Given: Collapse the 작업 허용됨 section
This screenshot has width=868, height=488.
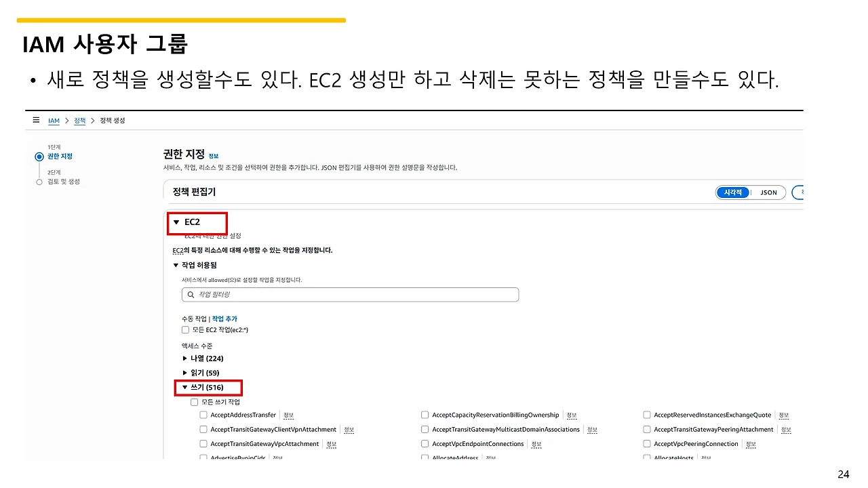Looking at the screenshot, I should pos(176,265).
